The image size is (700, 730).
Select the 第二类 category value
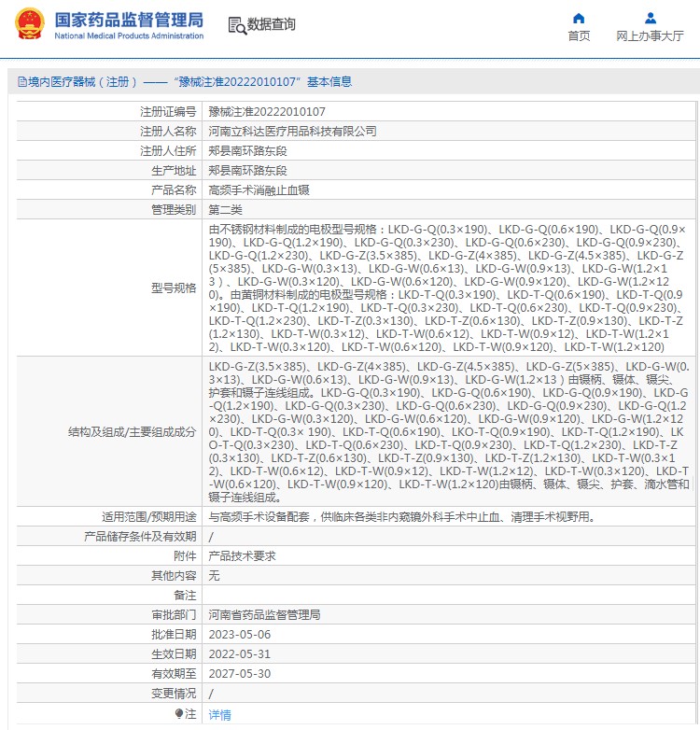tap(225, 209)
